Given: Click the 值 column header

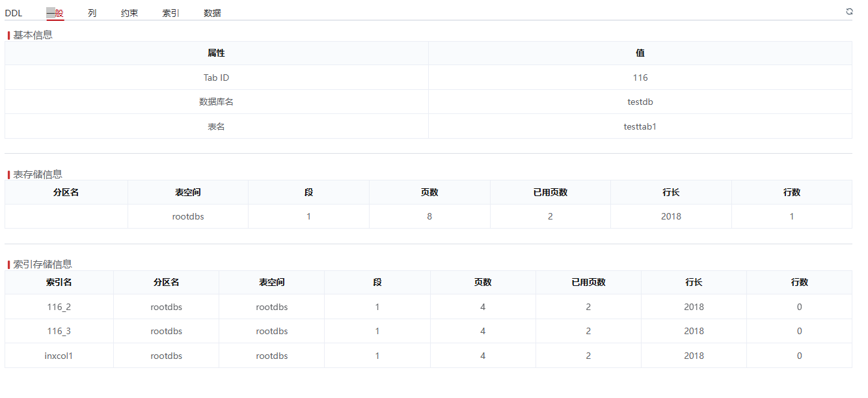Looking at the screenshot, I should click(640, 53).
